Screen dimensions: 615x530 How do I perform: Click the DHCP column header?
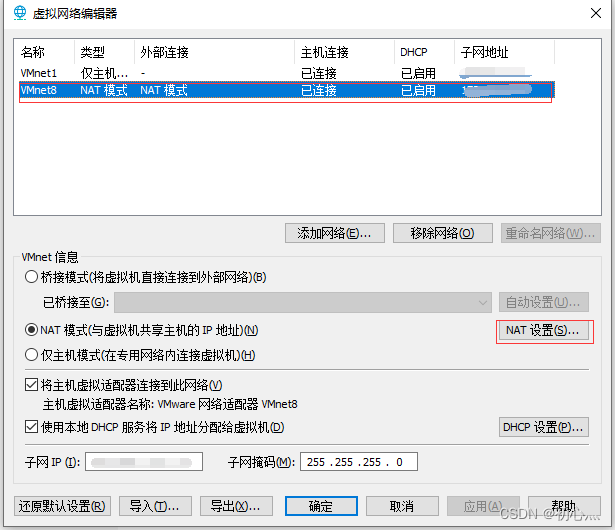tap(425, 52)
